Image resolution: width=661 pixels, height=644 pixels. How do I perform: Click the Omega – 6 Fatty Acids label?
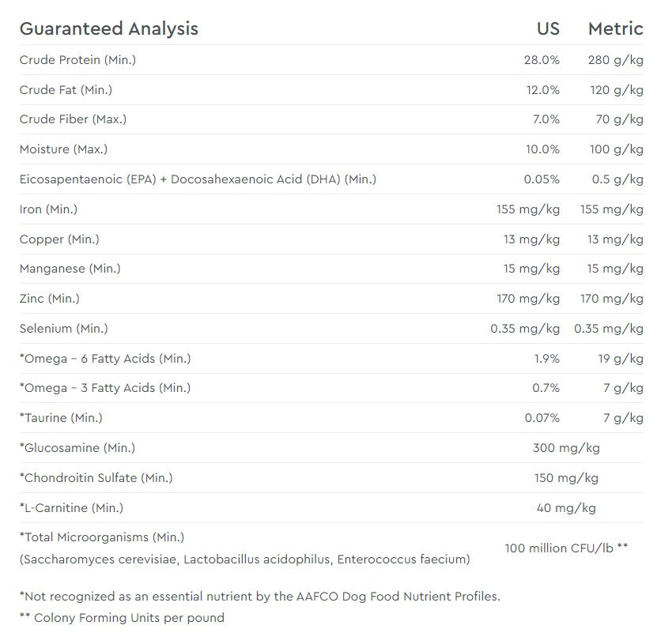105,359
